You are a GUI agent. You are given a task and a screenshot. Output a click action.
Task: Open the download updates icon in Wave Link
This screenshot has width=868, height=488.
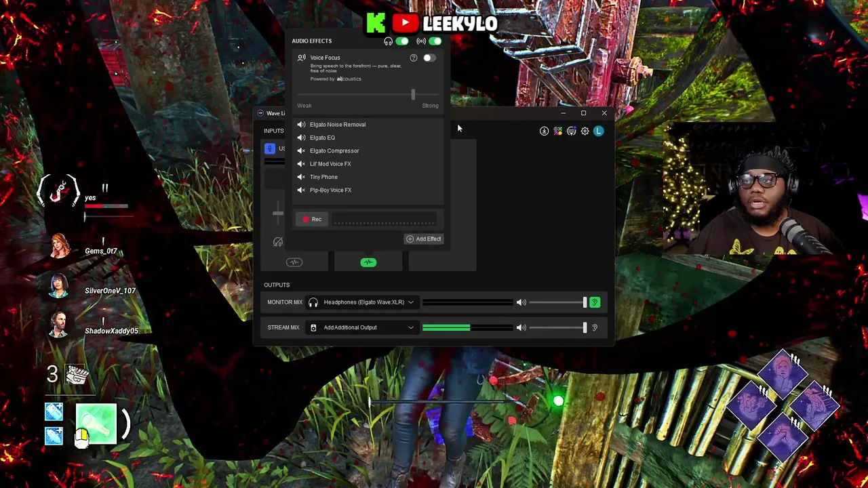point(544,131)
